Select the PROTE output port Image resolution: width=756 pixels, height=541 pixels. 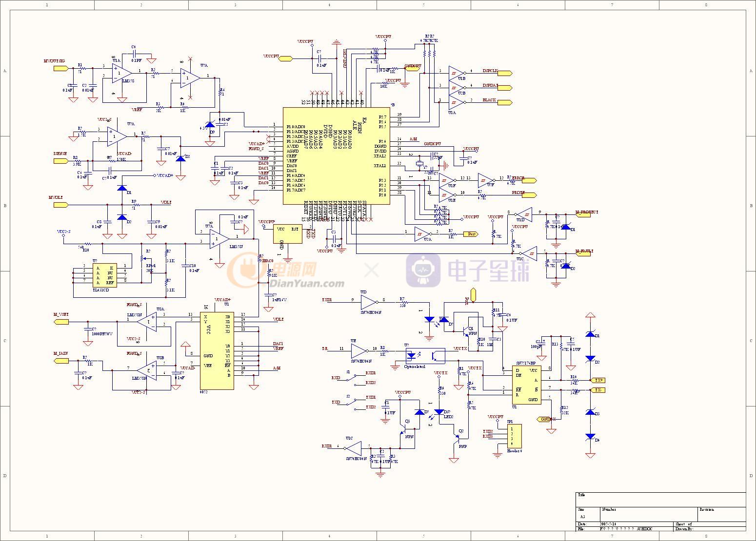pyautogui.click(x=529, y=195)
